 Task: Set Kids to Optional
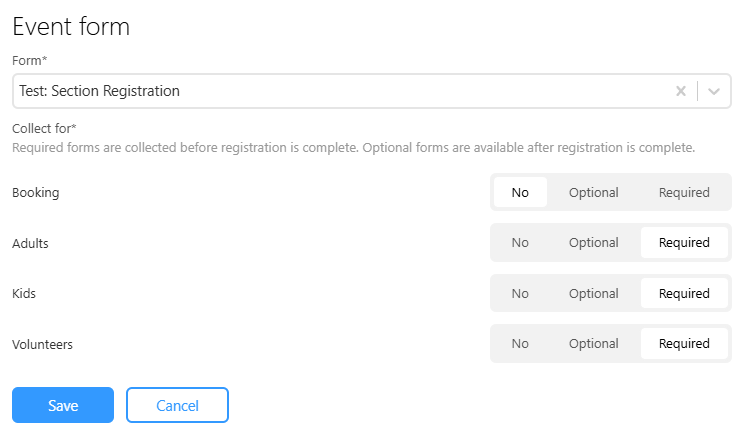click(x=594, y=294)
